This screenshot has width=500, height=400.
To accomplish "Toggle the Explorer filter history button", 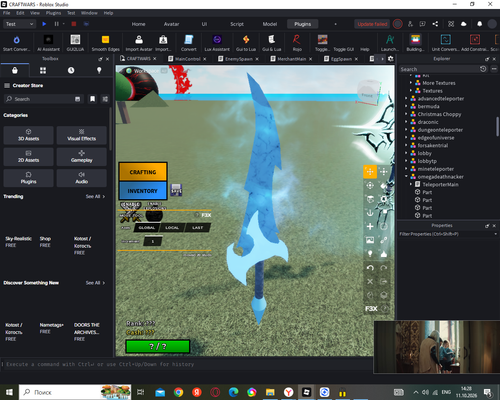I will (483, 69).
